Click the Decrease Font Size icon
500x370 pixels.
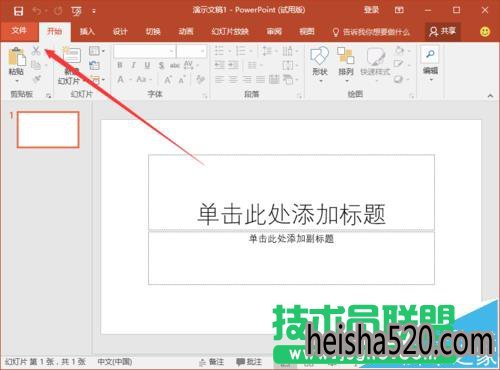point(182,80)
